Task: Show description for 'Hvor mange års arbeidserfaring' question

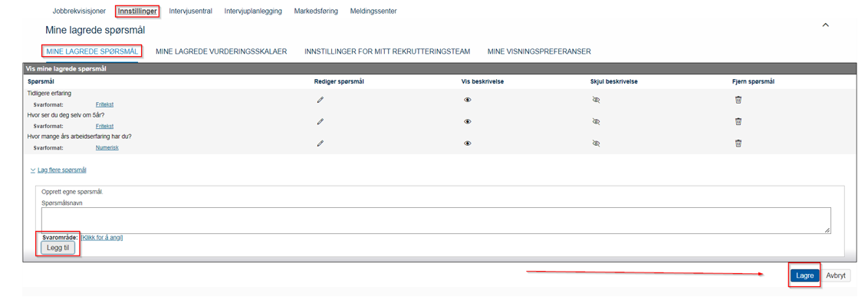Action: click(x=467, y=143)
